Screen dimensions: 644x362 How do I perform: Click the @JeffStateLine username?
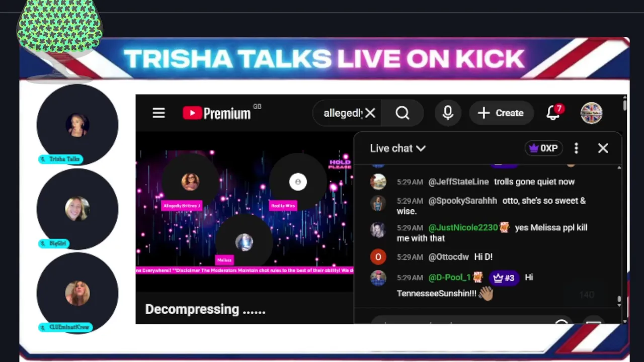coord(458,182)
